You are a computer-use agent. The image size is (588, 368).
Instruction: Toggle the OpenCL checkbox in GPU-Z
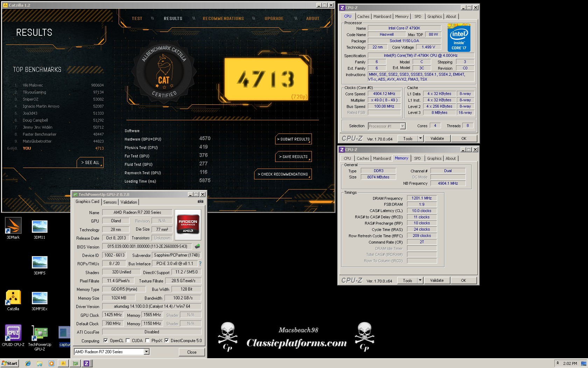[106, 340]
